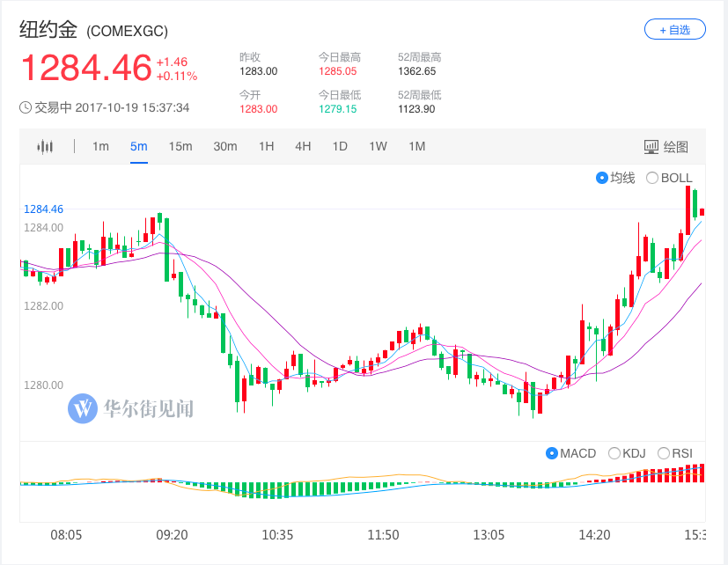
Task: Click the +0.11% percent change value
Action: point(177,77)
